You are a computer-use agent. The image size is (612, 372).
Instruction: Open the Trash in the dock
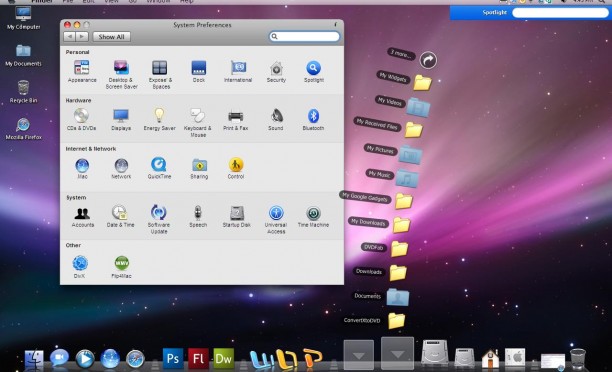tap(578, 358)
